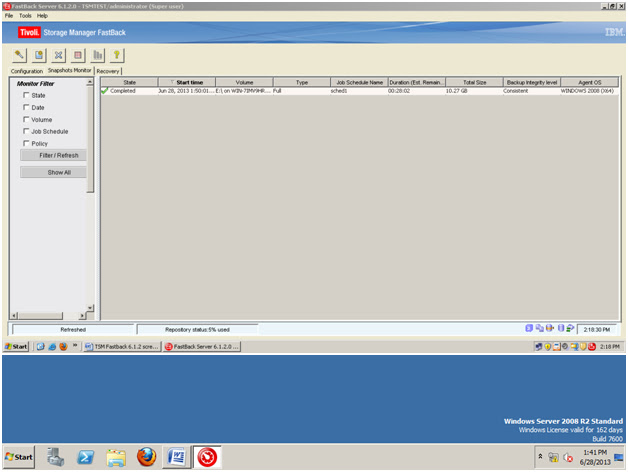This screenshot has width=628, height=472.
Task: Switch to TSM Fastback 6.1.2 taskbar window
Action: pyautogui.click(x=122, y=347)
